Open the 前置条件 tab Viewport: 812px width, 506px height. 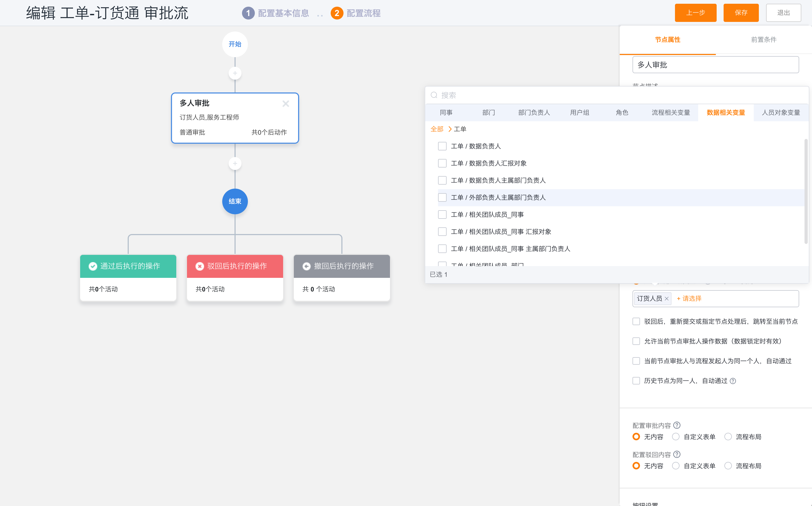pyautogui.click(x=763, y=40)
